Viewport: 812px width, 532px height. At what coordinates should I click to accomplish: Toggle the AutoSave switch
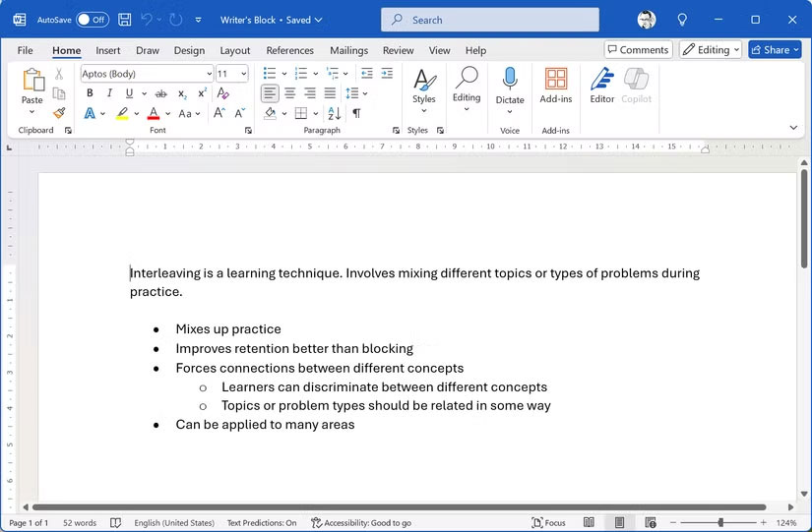point(93,20)
